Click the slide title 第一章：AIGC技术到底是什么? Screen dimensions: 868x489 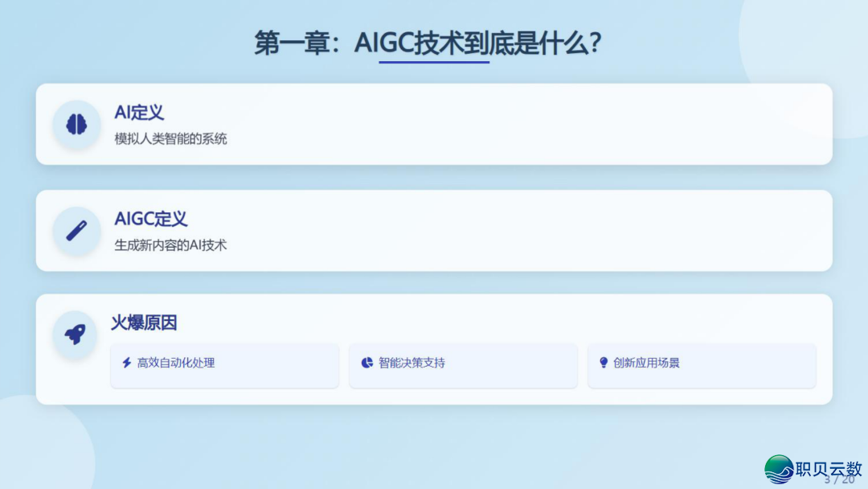(428, 43)
